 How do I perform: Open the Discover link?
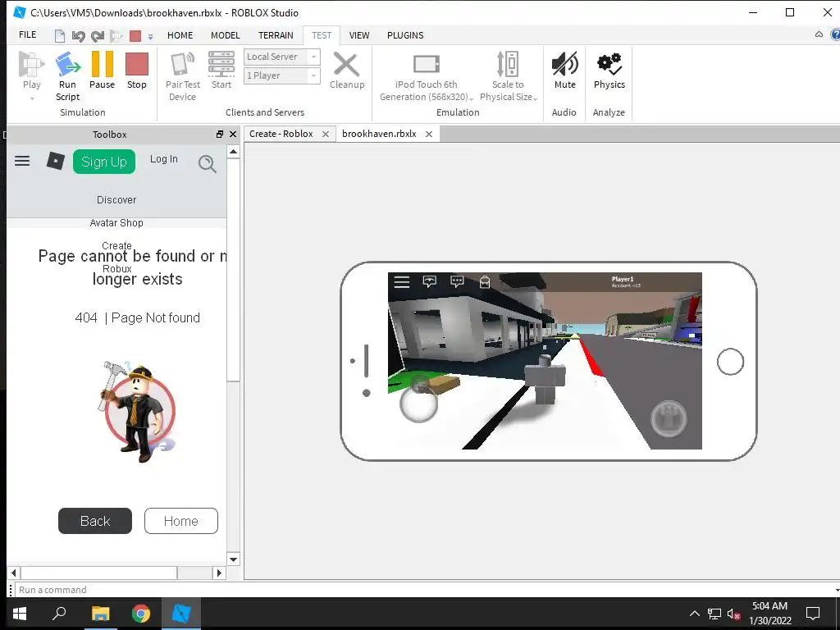point(116,200)
